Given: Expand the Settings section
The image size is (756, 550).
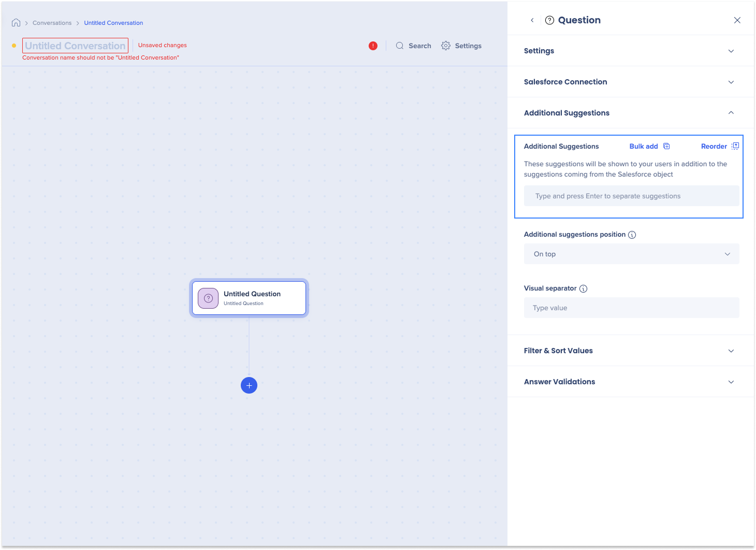Looking at the screenshot, I should tap(731, 51).
